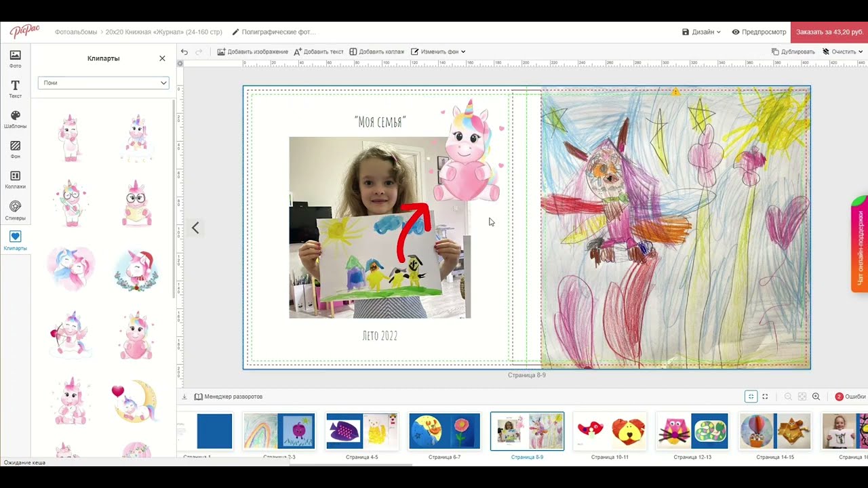The height and width of the screenshot is (488, 868).
Task: Open Фотоальбомы breadcrumb link
Action: pyautogui.click(x=75, y=32)
